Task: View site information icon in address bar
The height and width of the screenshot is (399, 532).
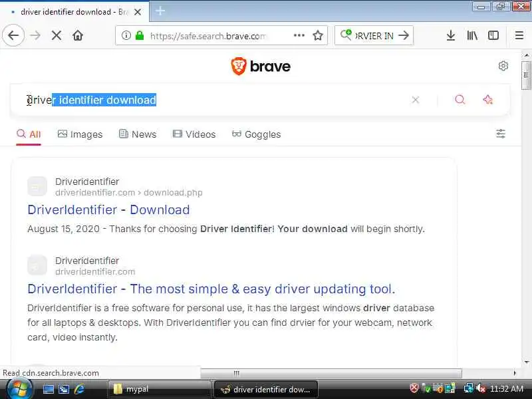Action: pos(126,35)
